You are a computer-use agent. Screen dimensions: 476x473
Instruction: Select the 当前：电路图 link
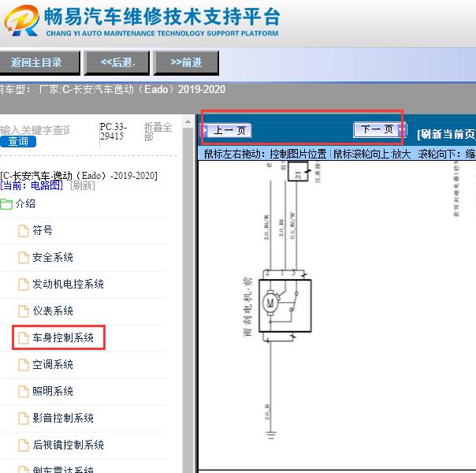point(32,185)
